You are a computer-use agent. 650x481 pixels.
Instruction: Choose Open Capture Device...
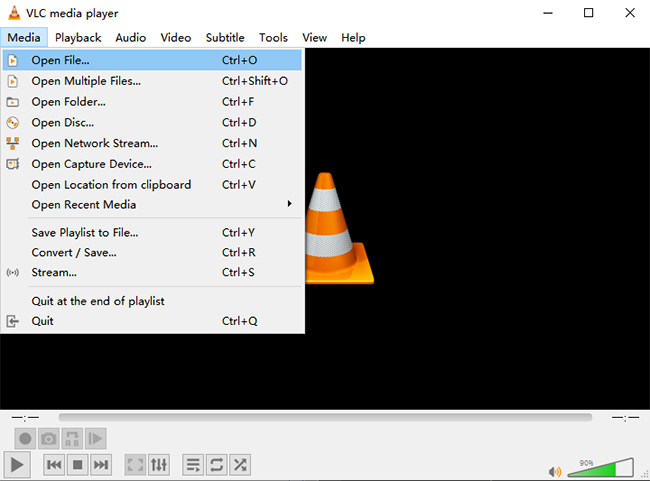152,164
